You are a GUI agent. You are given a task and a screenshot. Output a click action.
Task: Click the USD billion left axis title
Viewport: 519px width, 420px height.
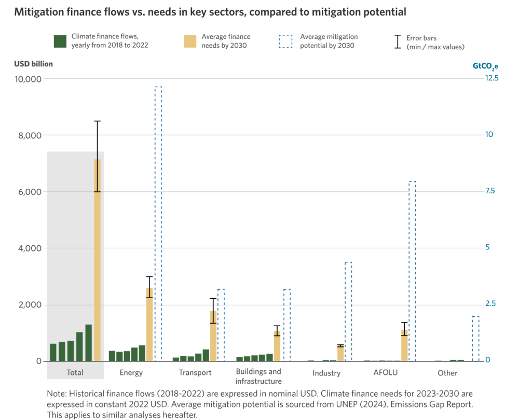[x=33, y=64]
